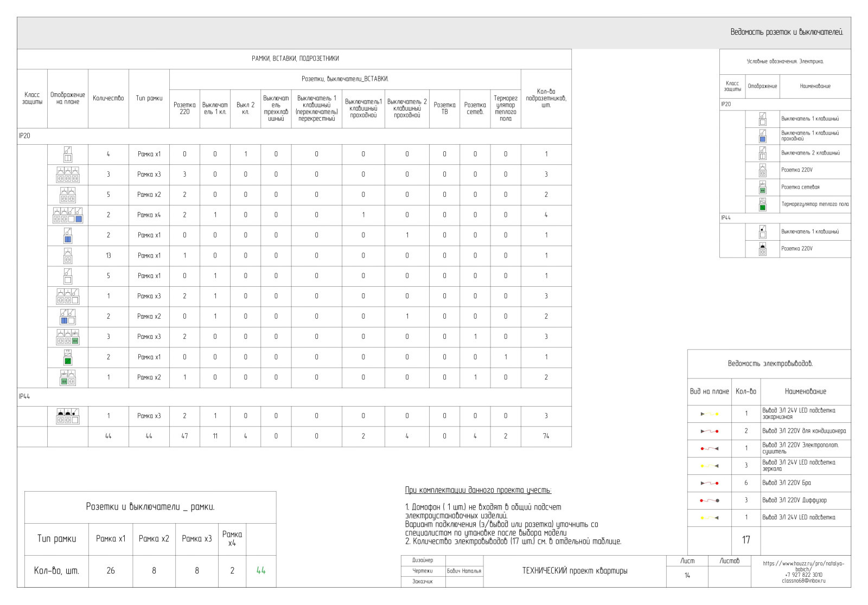
Task: Click the IP44 Розетка 220V legend symbol
Action: tap(762, 248)
